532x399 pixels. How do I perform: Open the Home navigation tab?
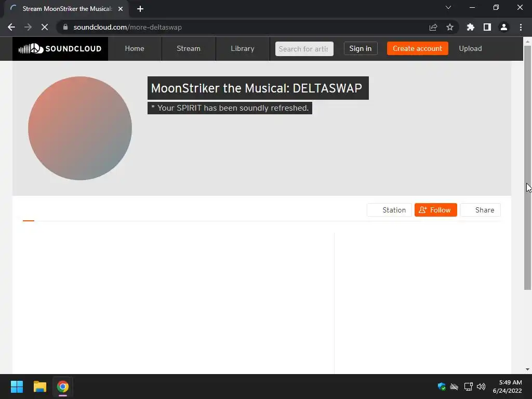tap(135, 48)
